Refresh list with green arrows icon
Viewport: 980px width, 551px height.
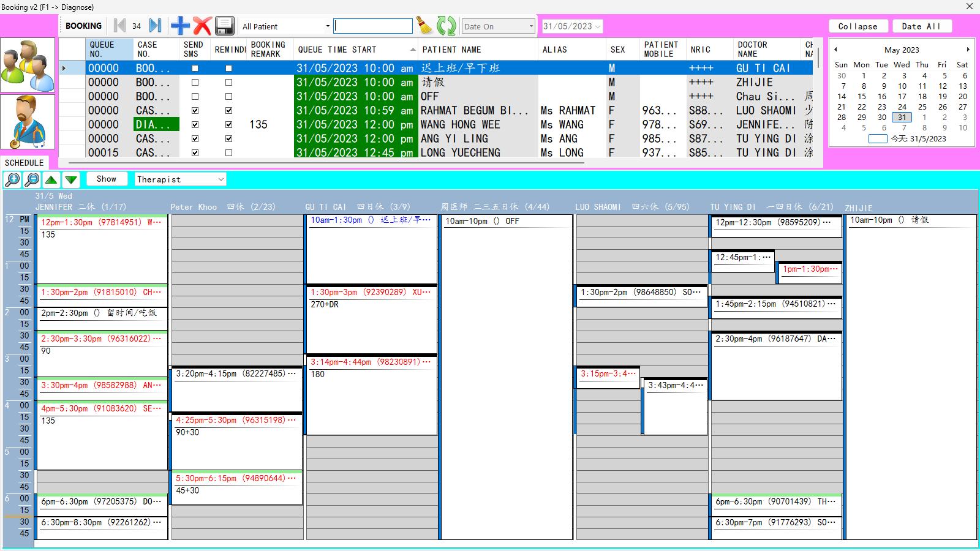pyautogui.click(x=446, y=26)
